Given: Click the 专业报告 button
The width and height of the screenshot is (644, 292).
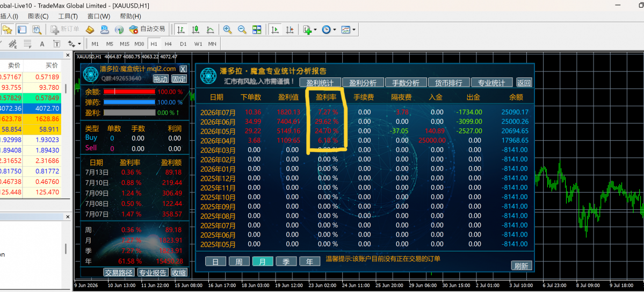Looking at the screenshot, I should [153, 272].
